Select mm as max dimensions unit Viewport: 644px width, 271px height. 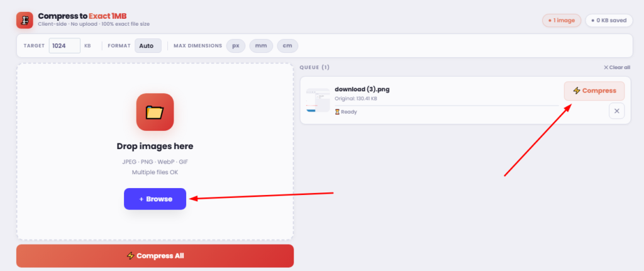pyautogui.click(x=261, y=45)
